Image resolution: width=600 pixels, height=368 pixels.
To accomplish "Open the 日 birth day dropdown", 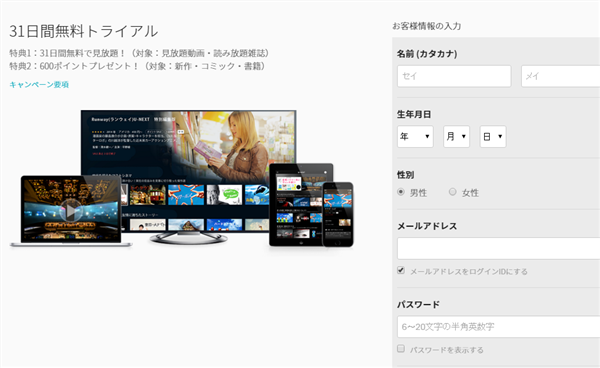I will (493, 137).
